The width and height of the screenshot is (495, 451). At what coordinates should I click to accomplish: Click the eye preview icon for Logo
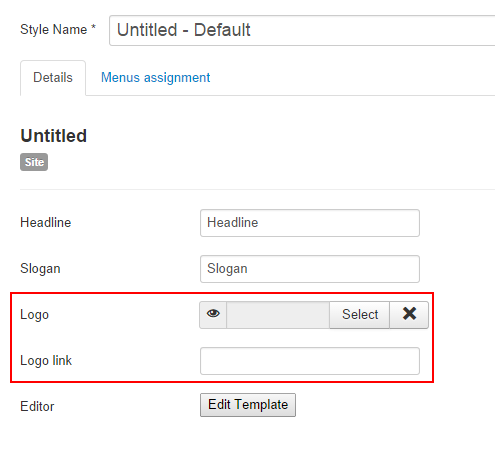click(x=213, y=315)
